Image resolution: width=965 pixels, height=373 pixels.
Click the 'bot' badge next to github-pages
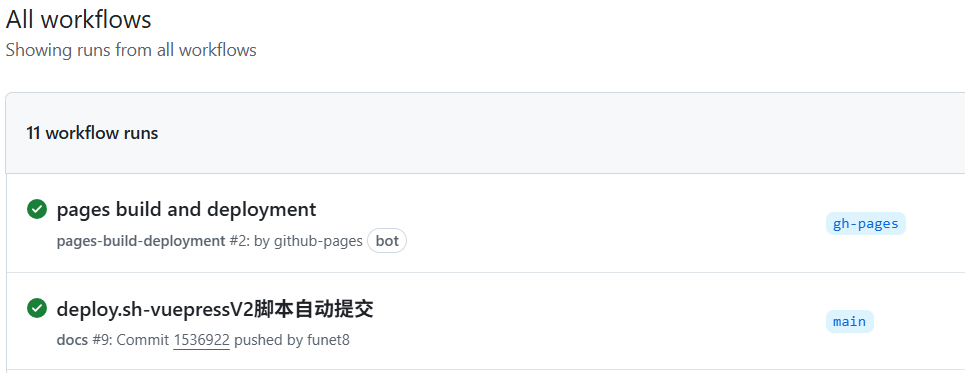tap(387, 241)
